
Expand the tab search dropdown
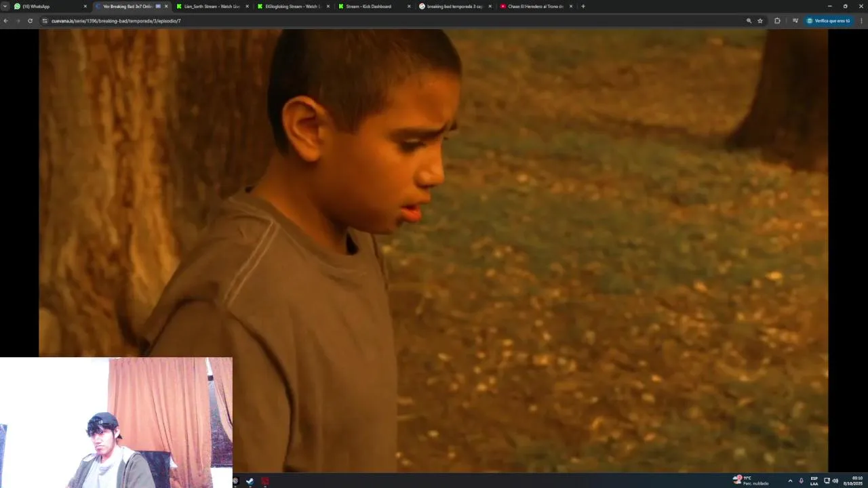5,6
